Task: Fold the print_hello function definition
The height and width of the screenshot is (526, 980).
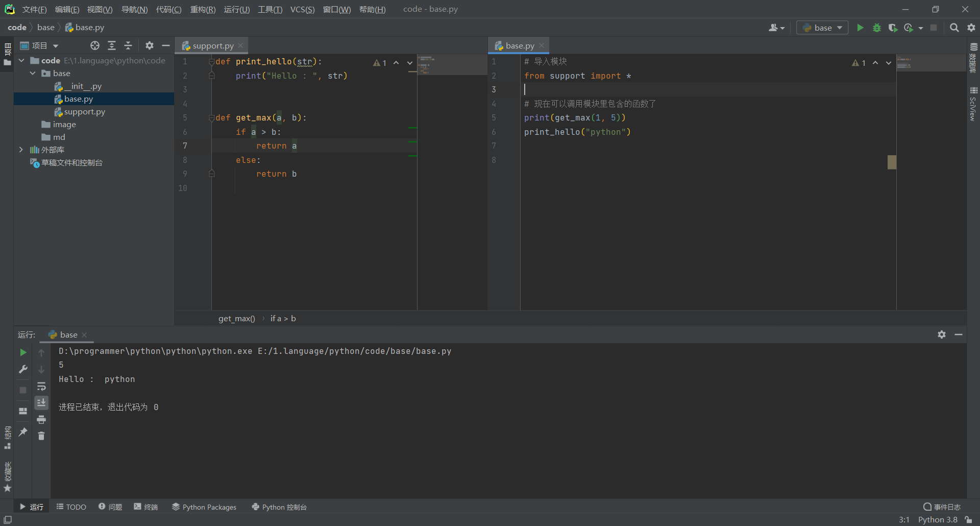Action: coord(211,61)
